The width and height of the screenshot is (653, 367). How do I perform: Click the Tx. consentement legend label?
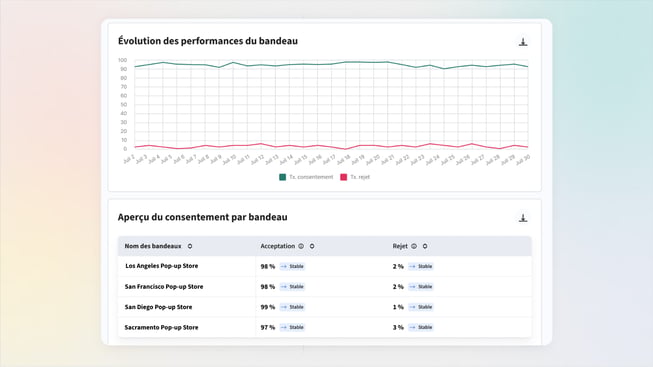[311, 177]
